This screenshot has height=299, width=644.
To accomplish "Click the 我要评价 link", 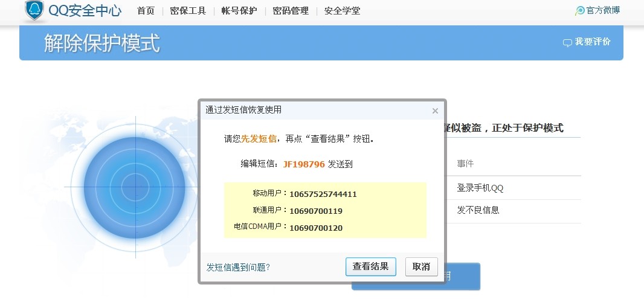I will point(593,42).
